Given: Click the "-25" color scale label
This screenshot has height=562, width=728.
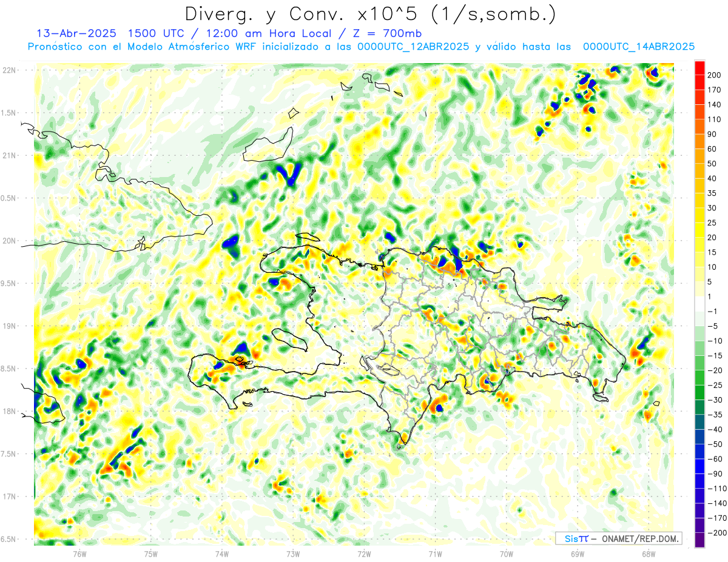Looking at the screenshot, I should click(714, 385).
